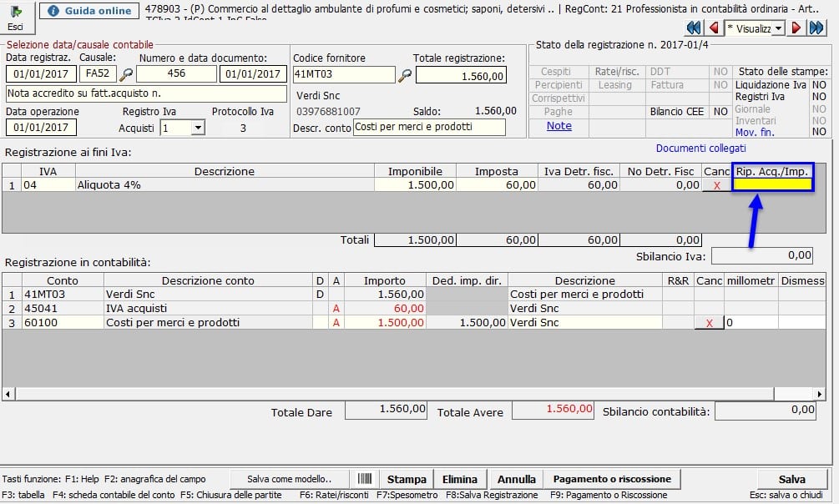Go to next record red arrow

796,28
